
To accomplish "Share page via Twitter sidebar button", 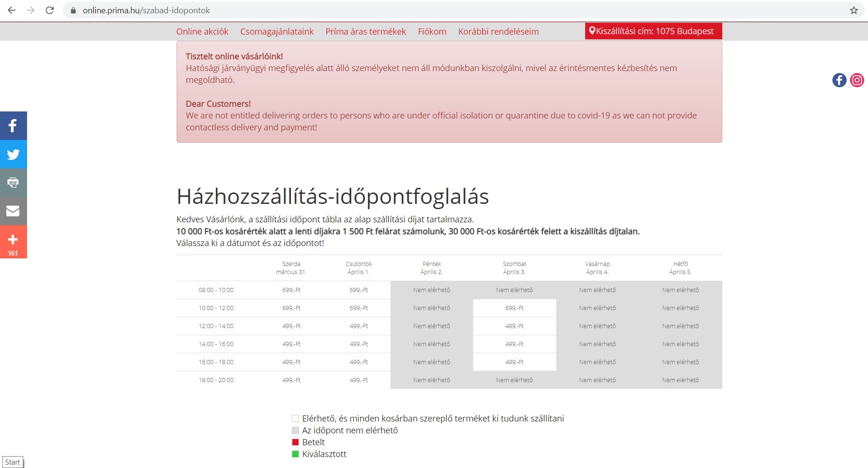I will tap(13, 154).
